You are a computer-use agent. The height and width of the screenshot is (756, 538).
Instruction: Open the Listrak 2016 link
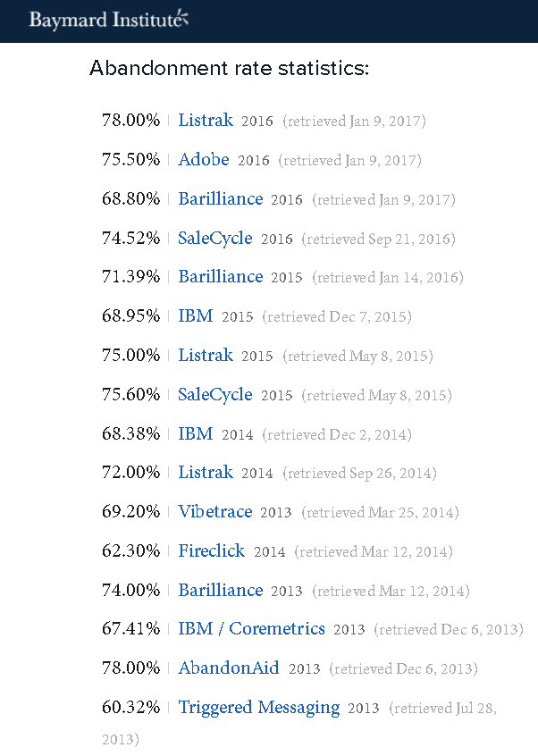[x=206, y=120]
